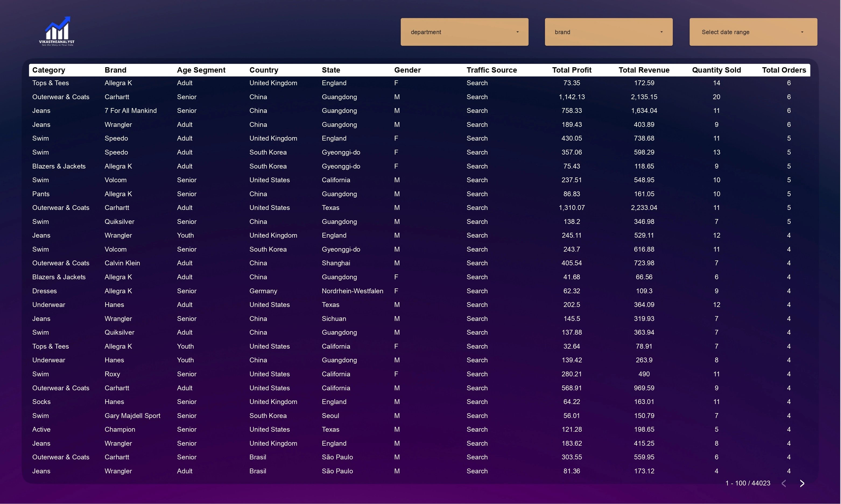
Task: Select the 7 For All Mankind brand cell
Action: tap(131, 111)
